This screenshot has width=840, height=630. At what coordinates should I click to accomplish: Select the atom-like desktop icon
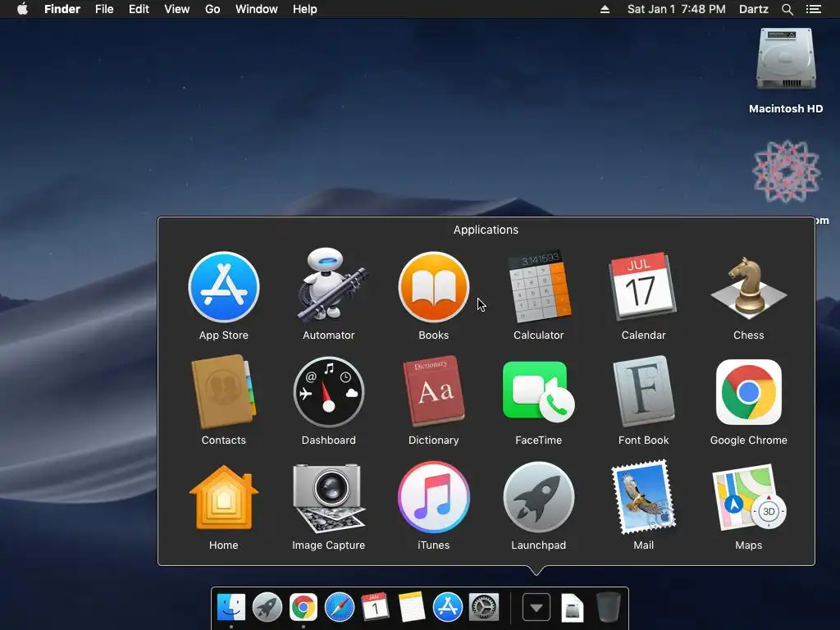click(x=786, y=171)
